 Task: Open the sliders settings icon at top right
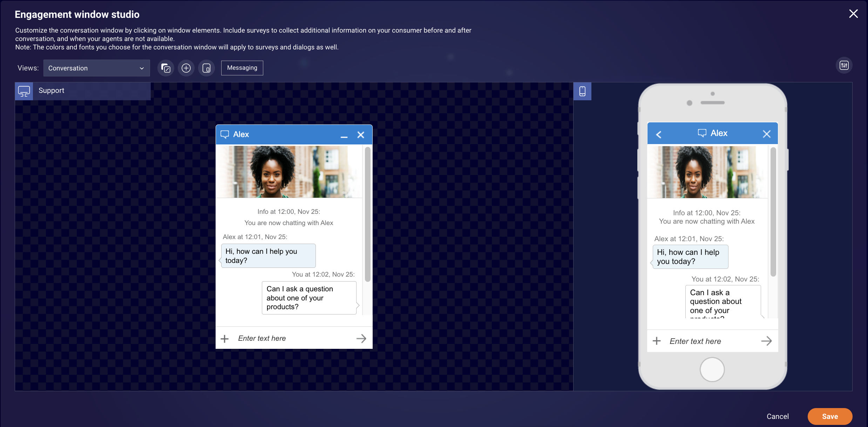click(844, 66)
